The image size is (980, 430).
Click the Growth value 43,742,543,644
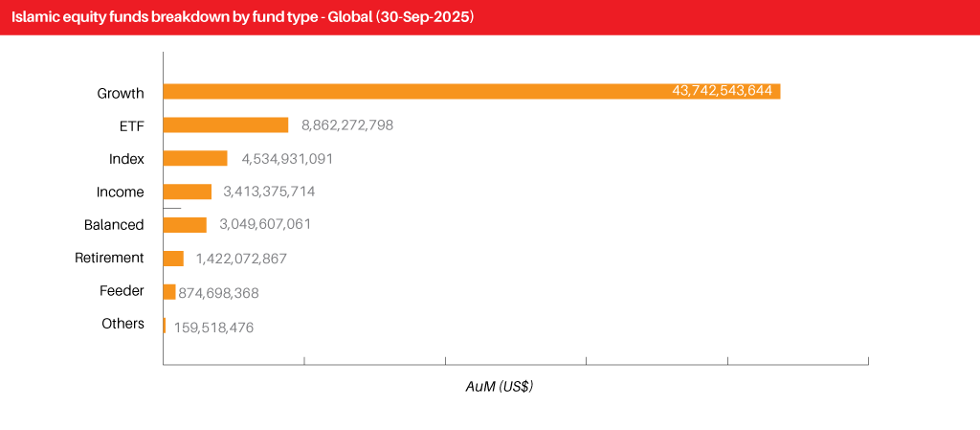pos(723,92)
